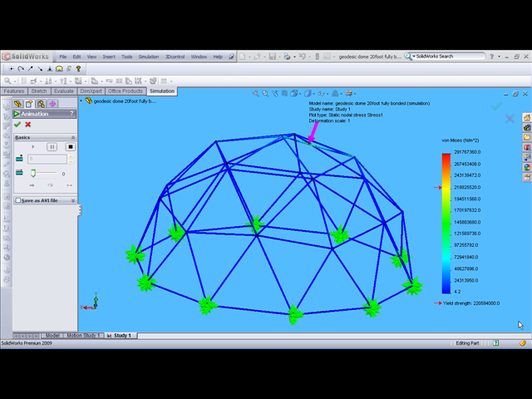Cancel animation with the red X icon
The image size is (532, 399).
pos(27,125)
